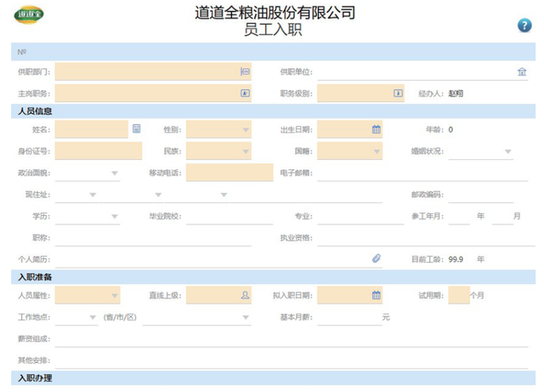Viewport: 544px width, 392px height.
Task: Click the 参工年月 month input field
Action: (x=502, y=216)
